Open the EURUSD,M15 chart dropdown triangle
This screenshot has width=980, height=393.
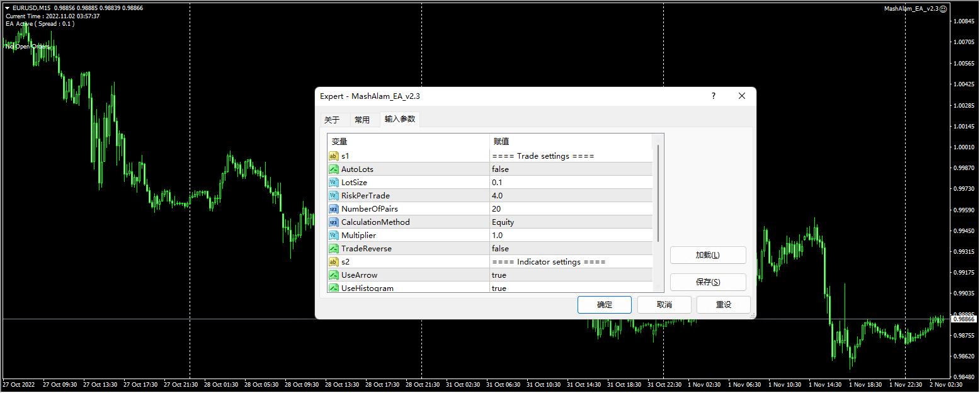pyautogui.click(x=7, y=8)
